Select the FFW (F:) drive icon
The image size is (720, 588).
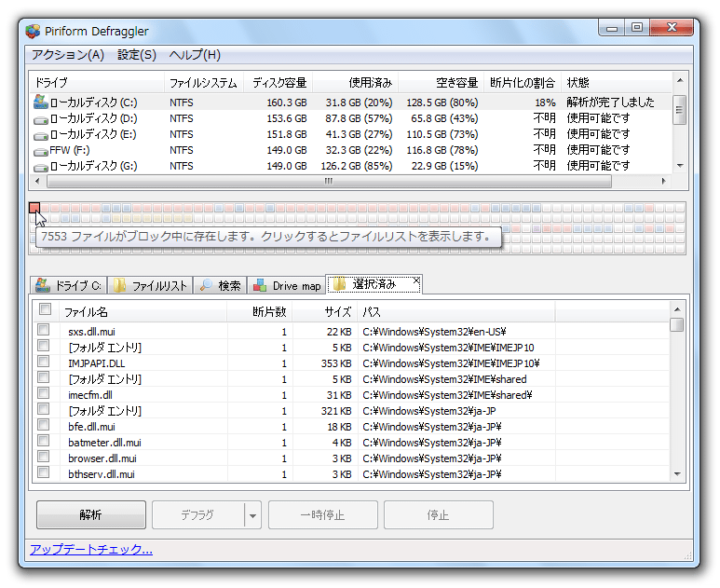[41, 152]
